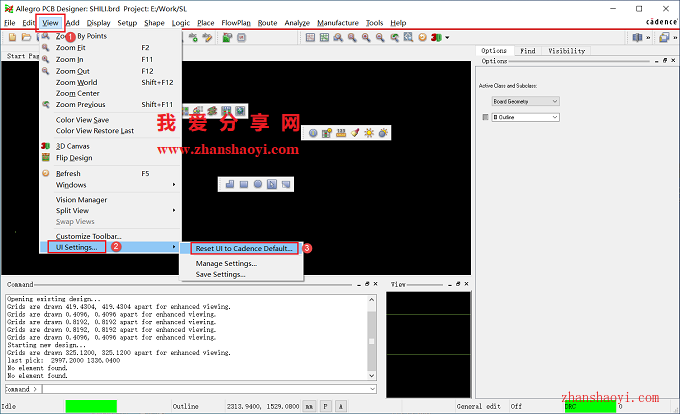680x414 pixels.
Task: Click the Zoom Previous toolbar icon
Action: (394, 38)
